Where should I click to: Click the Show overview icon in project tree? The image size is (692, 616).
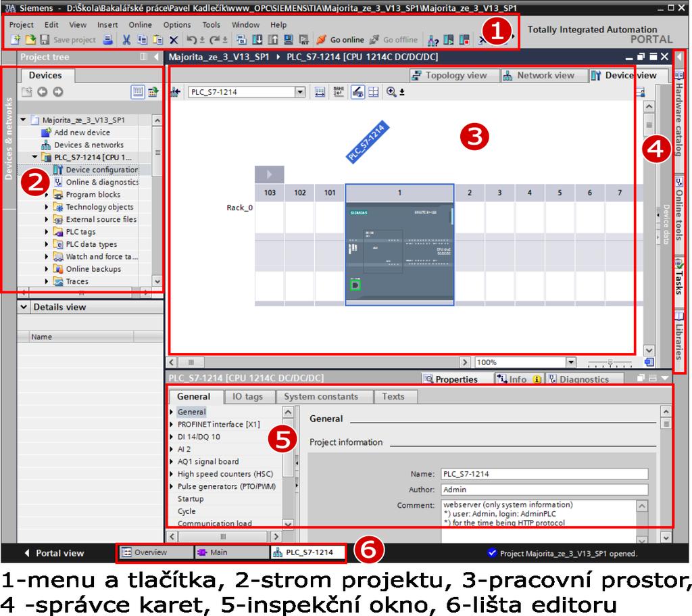[x=138, y=91]
